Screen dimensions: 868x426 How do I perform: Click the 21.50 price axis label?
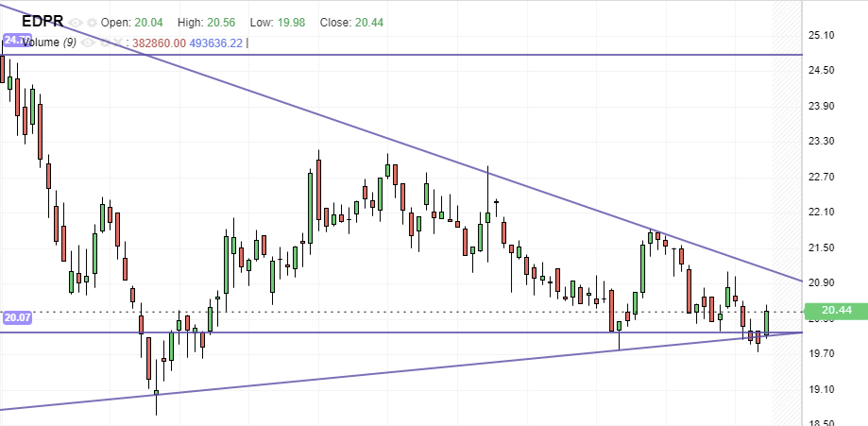822,247
